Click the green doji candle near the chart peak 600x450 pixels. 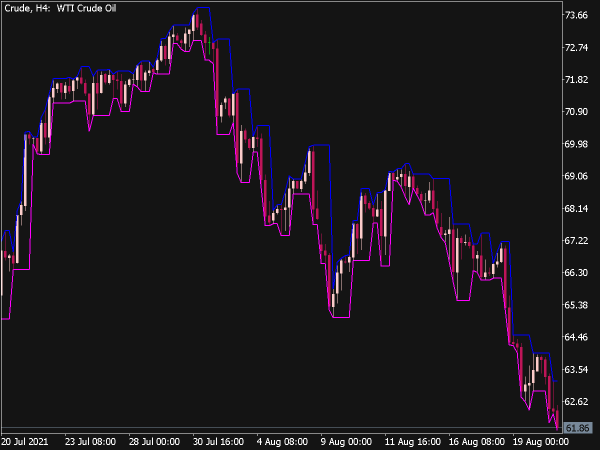pyautogui.click(x=209, y=46)
